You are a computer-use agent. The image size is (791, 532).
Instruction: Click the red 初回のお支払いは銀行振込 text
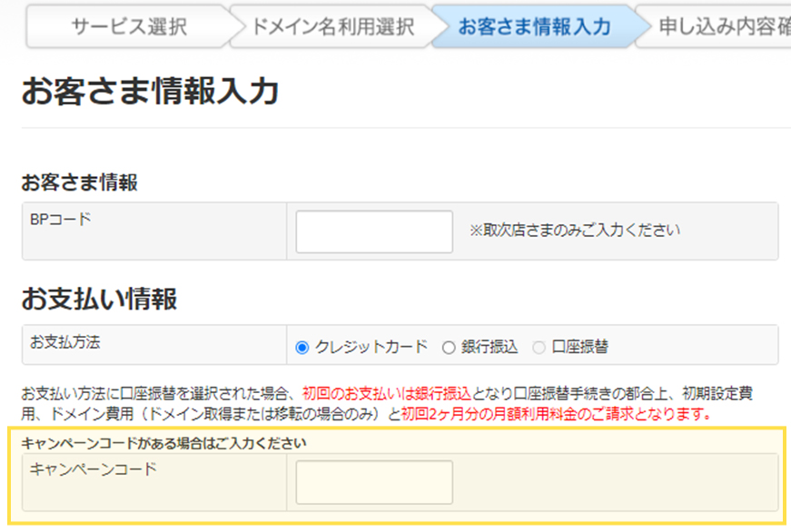tap(387, 394)
